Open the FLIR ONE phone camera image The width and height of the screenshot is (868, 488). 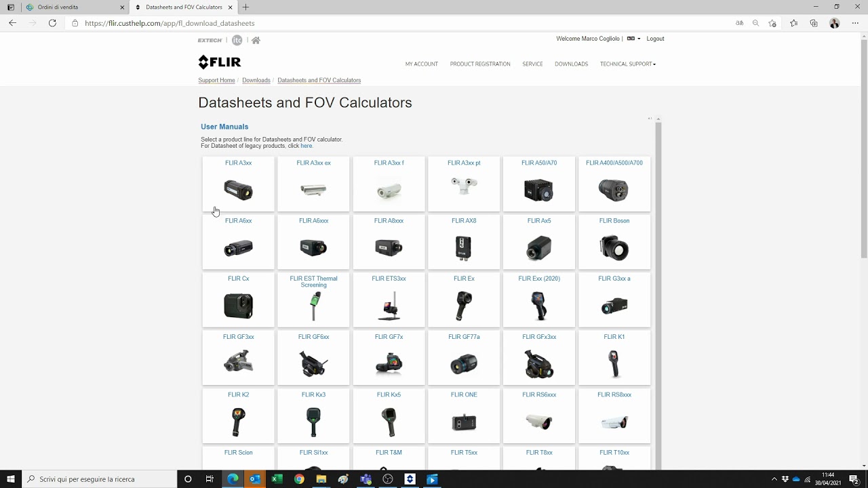tap(464, 422)
